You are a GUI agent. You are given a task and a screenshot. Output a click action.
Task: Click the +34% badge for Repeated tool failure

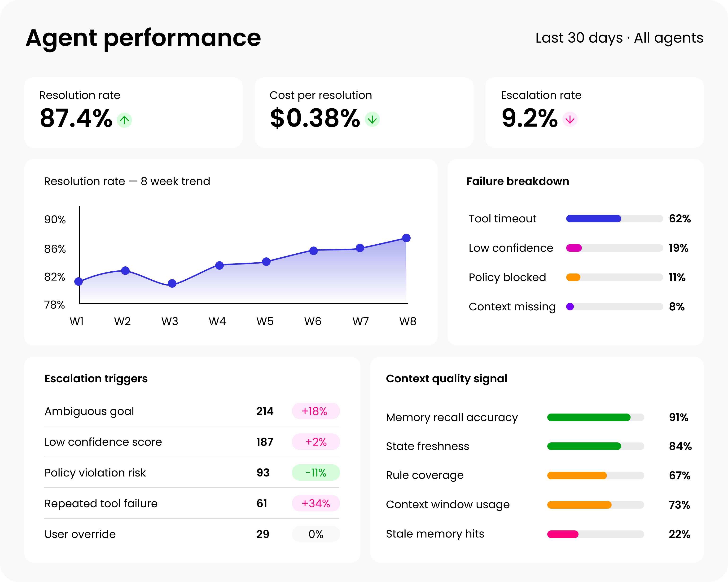[x=315, y=503]
